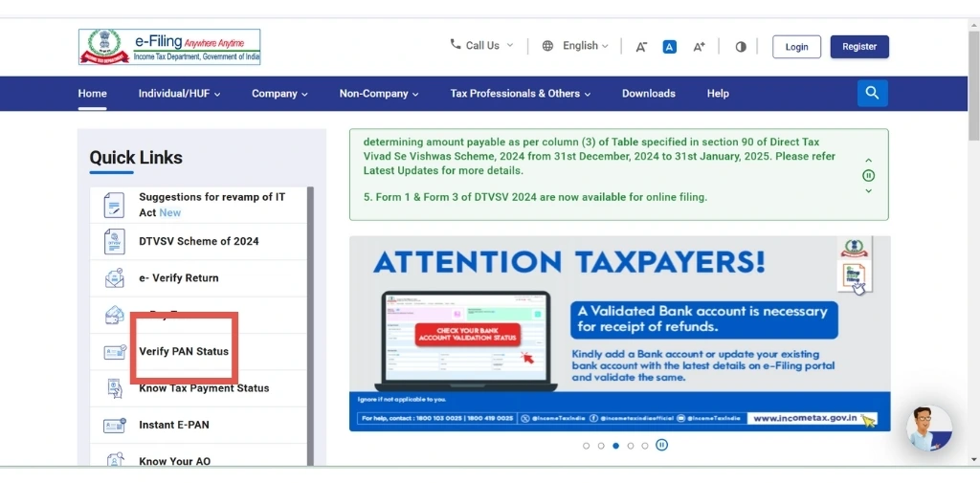
Task: Show next update with down chevron
Action: tap(868, 190)
